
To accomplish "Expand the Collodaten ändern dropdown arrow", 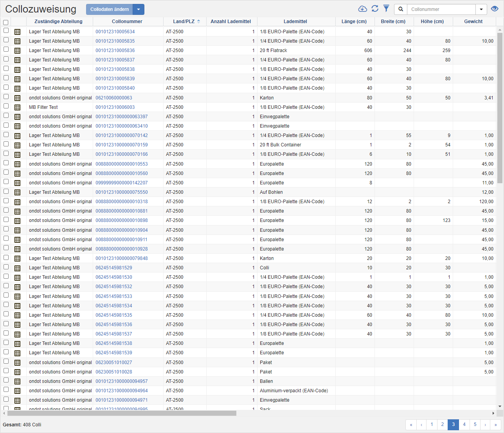I will [139, 9].
